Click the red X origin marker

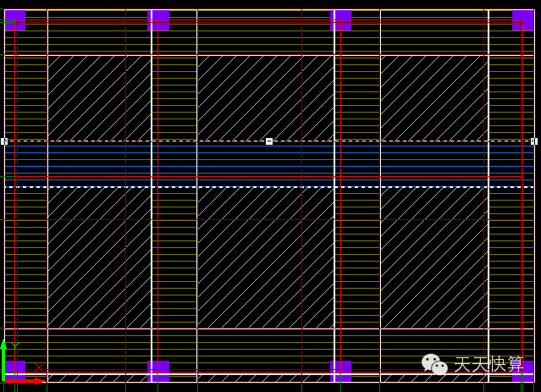tap(39, 367)
